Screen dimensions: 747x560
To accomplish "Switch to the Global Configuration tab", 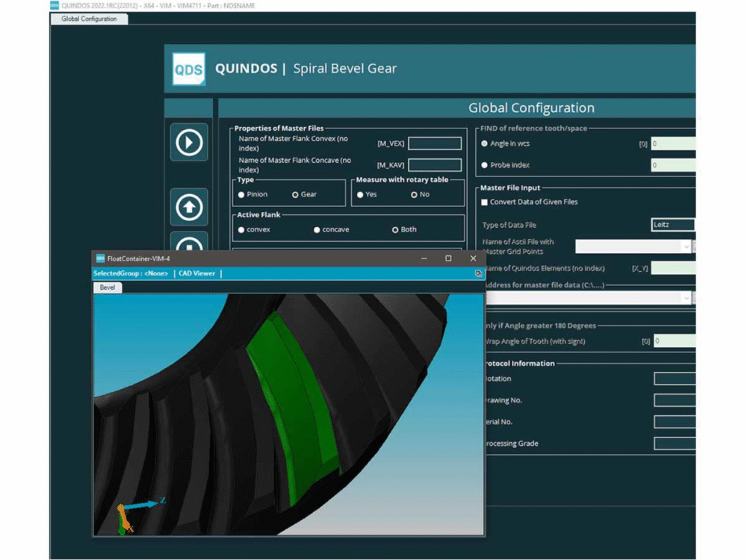I will [x=89, y=19].
